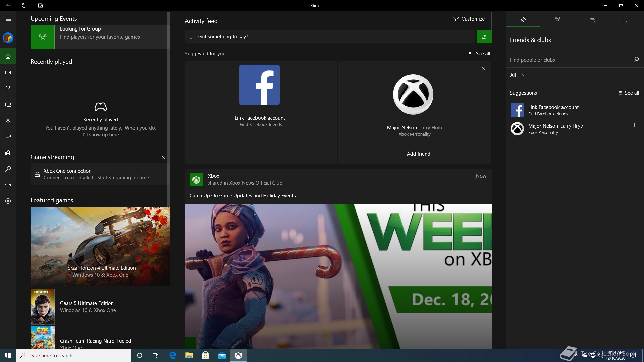Open Link Facebook account card
644x362 pixels.
pyautogui.click(x=261, y=112)
